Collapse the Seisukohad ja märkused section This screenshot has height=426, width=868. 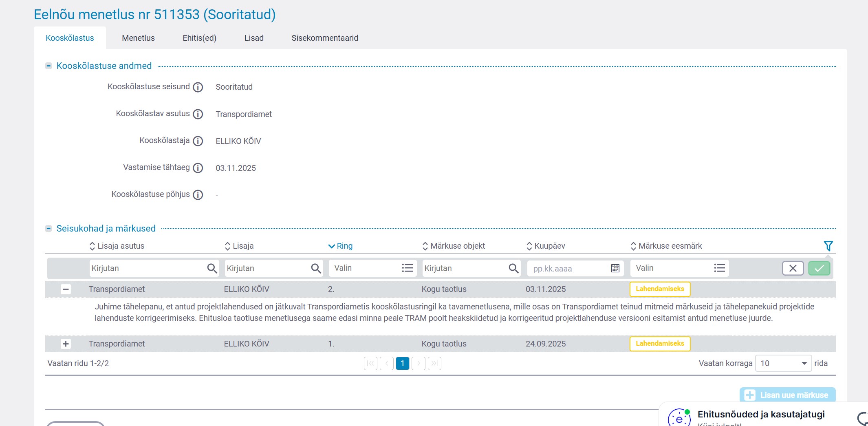click(x=48, y=229)
